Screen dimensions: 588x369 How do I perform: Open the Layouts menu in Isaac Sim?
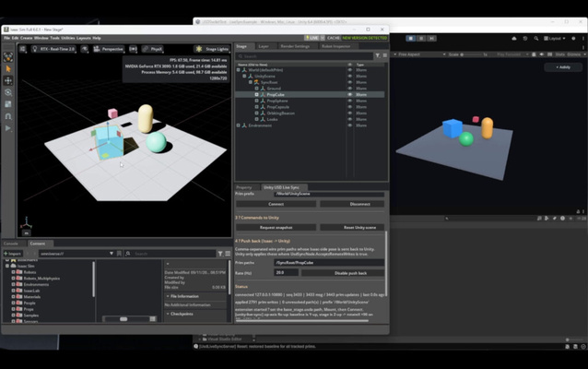point(84,38)
